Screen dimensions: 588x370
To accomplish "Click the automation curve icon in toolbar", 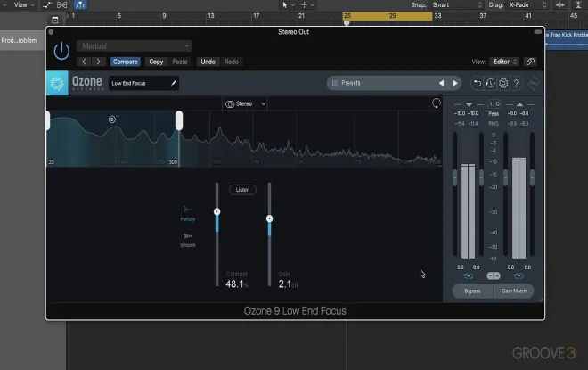I will [x=47, y=4].
